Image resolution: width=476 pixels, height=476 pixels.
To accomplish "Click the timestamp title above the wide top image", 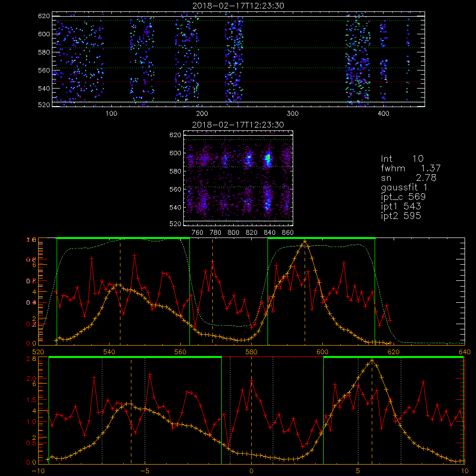I will pos(238,6).
